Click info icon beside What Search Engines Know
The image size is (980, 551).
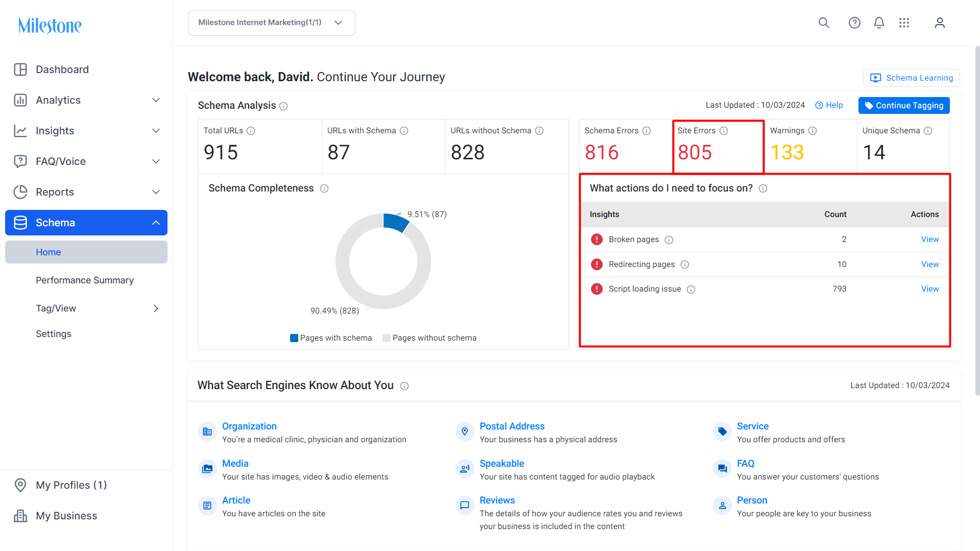(404, 386)
